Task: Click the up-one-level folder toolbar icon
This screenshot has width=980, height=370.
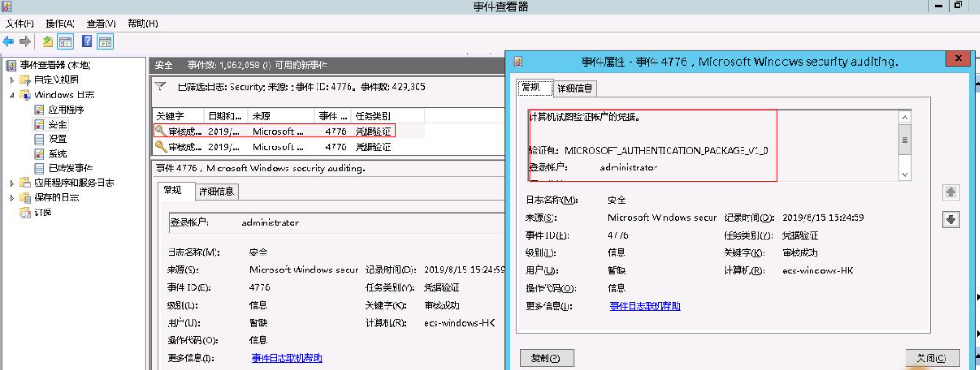Action: coord(48,41)
